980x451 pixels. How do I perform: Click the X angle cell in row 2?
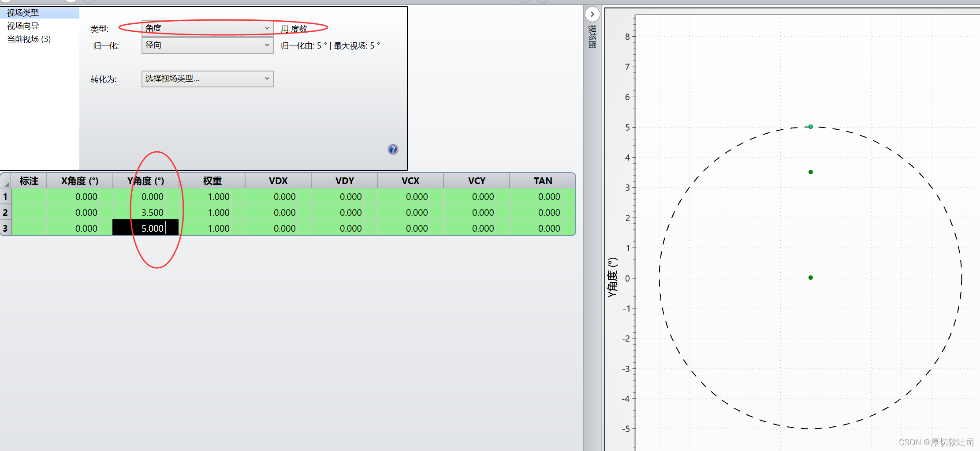80,213
